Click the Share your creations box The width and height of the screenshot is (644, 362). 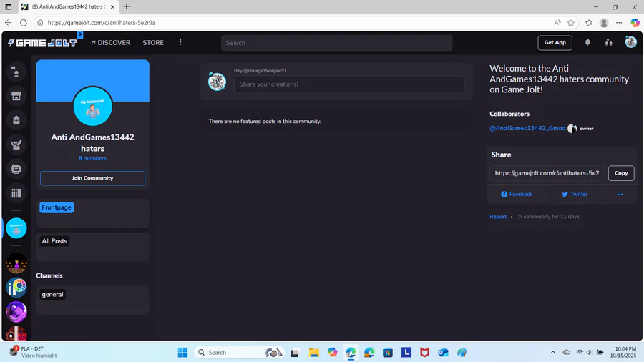[x=349, y=84]
